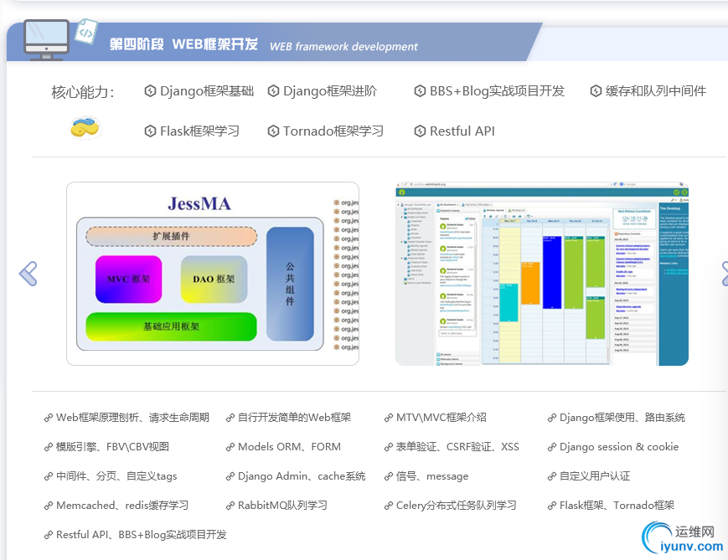Click hexagon icon beside Tornado框架学习
Screen dimensions: 728x560
(x=273, y=131)
